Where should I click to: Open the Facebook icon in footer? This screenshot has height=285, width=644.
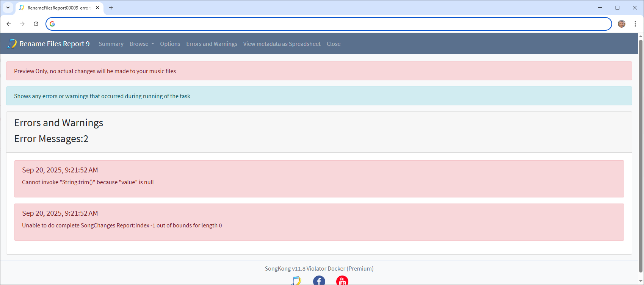(319, 281)
